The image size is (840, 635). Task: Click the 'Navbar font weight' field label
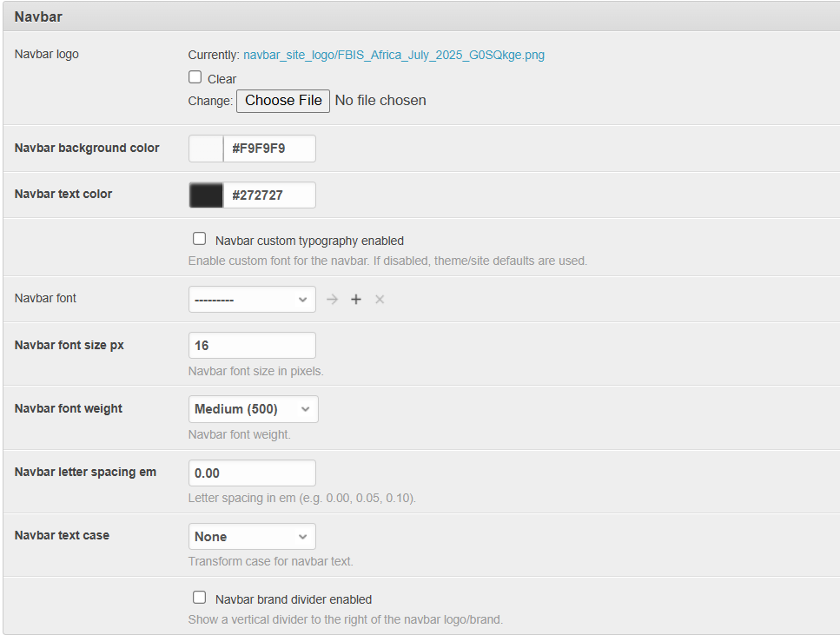pos(69,408)
